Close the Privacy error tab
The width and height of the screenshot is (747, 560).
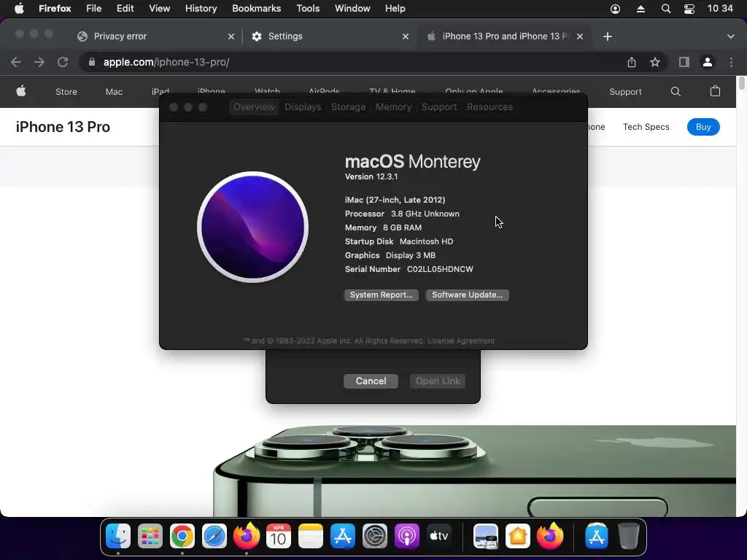pyautogui.click(x=231, y=36)
